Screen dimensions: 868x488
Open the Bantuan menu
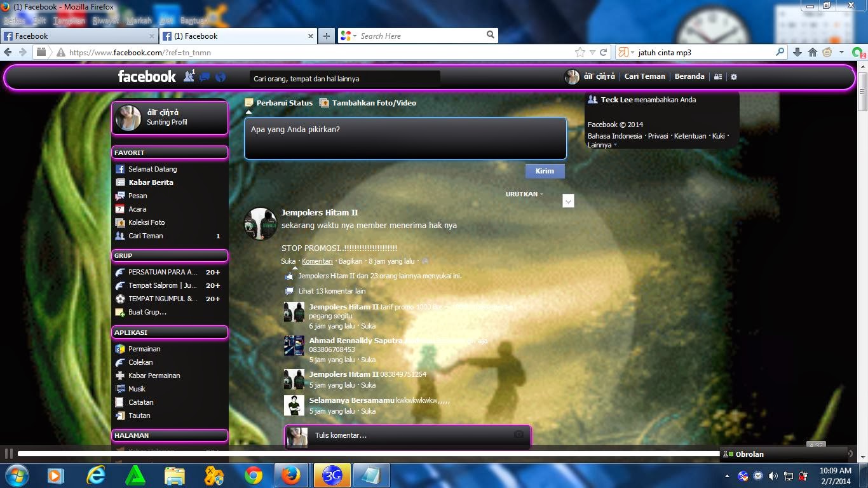coord(194,20)
